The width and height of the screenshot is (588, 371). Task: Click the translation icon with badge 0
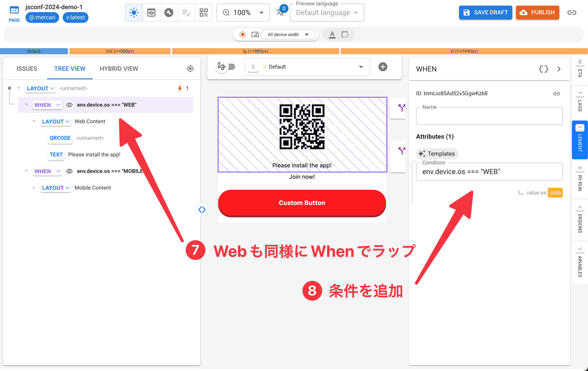280,12
